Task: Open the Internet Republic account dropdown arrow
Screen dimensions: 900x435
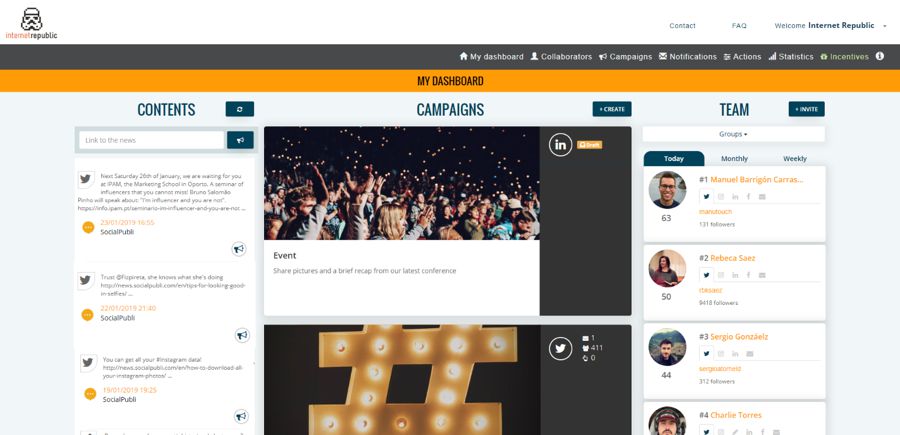Action: click(x=885, y=26)
